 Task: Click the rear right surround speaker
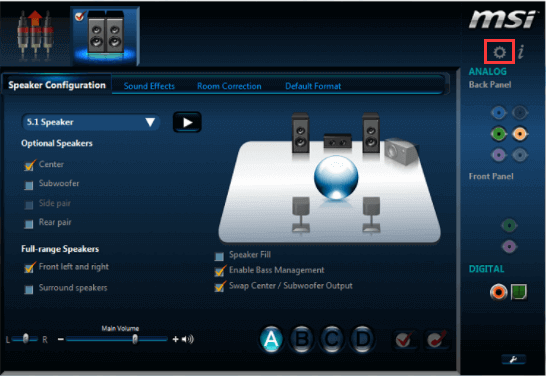point(371,214)
